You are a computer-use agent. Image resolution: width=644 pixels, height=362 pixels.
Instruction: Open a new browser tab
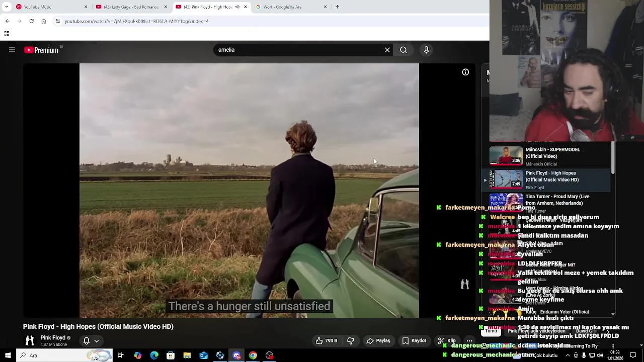pyautogui.click(x=337, y=7)
